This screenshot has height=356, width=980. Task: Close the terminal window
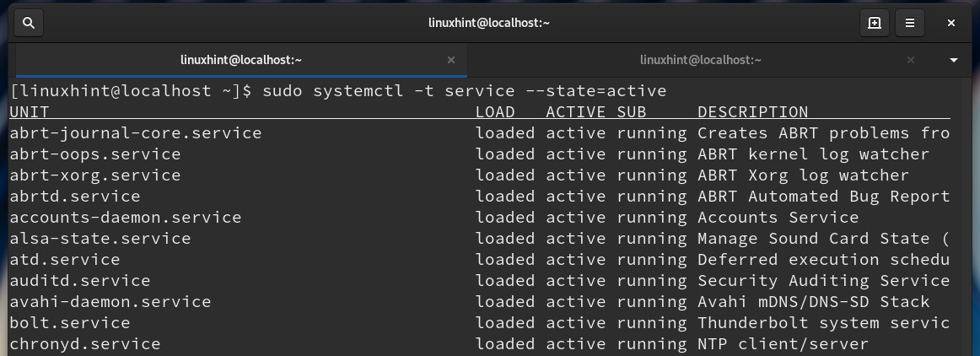pos(951,24)
